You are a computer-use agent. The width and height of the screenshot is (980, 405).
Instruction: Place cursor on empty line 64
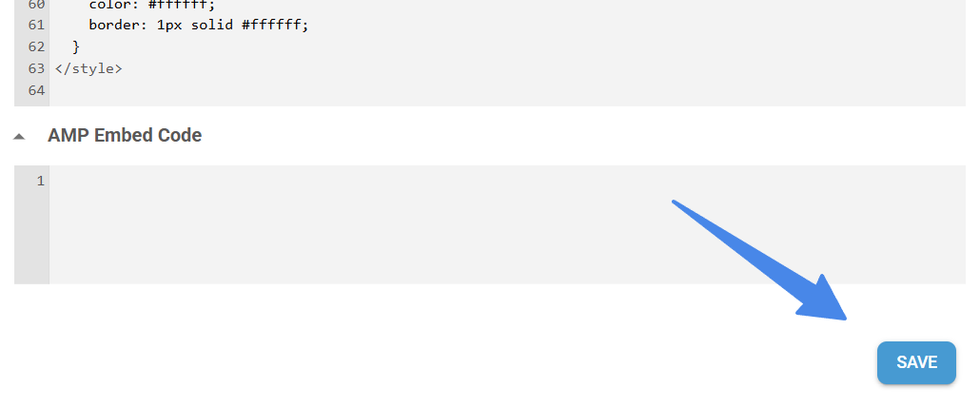pos(300,91)
